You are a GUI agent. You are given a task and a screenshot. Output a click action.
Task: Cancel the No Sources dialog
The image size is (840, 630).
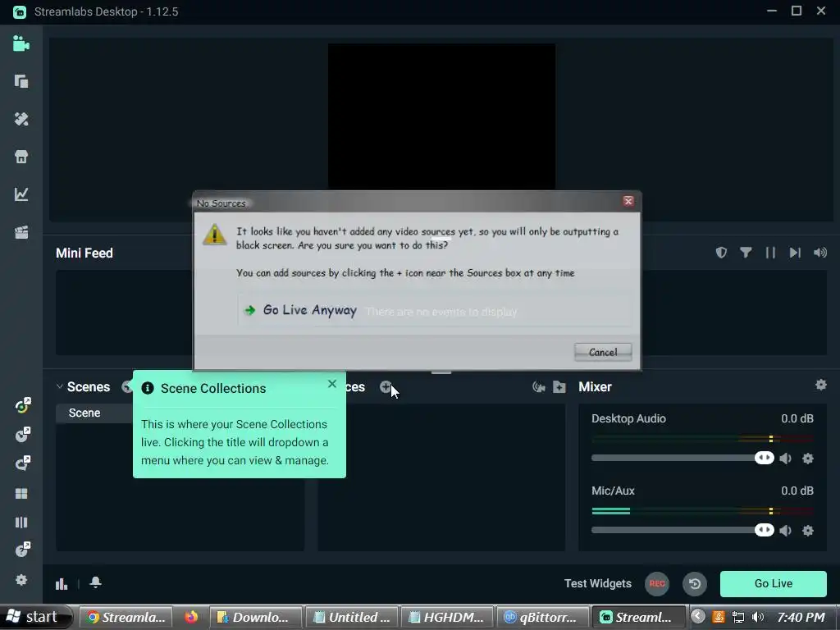[603, 352]
